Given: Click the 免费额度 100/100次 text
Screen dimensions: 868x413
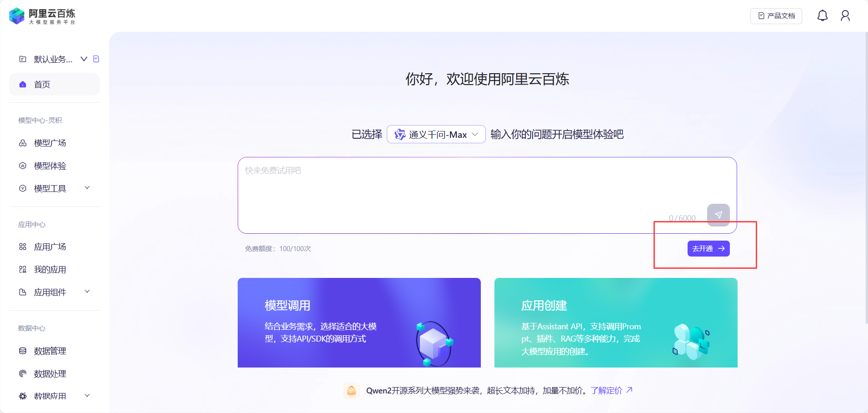Looking at the screenshot, I should (278, 248).
